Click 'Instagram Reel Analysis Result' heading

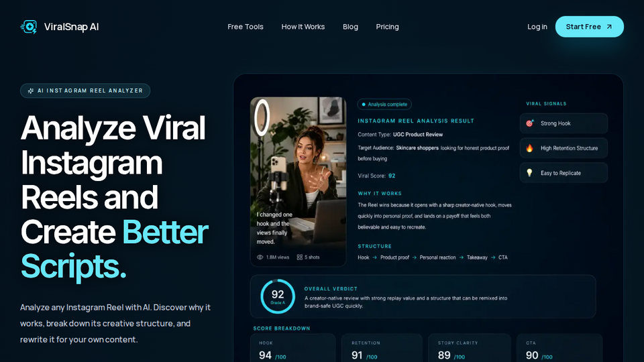(x=416, y=121)
